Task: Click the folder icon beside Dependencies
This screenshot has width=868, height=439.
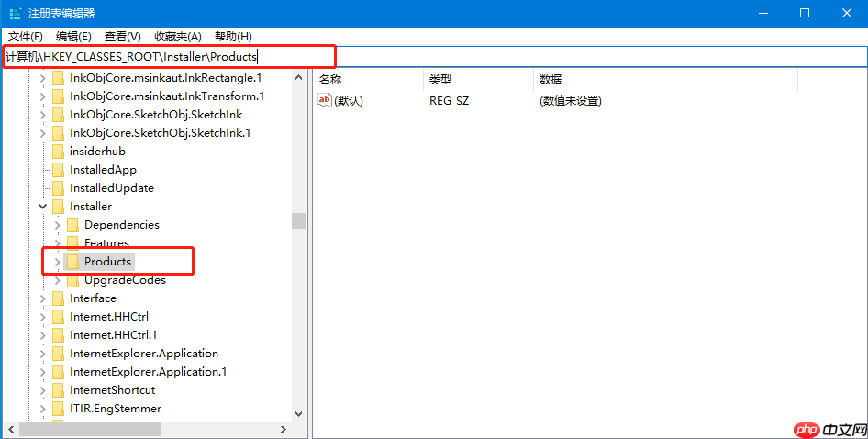Action: (x=72, y=225)
